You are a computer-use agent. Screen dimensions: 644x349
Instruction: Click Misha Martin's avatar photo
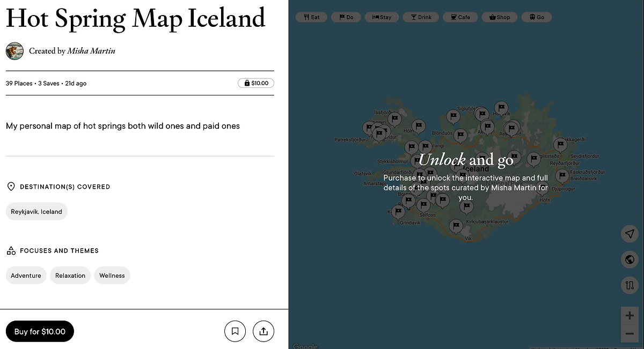tap(14, 51)
